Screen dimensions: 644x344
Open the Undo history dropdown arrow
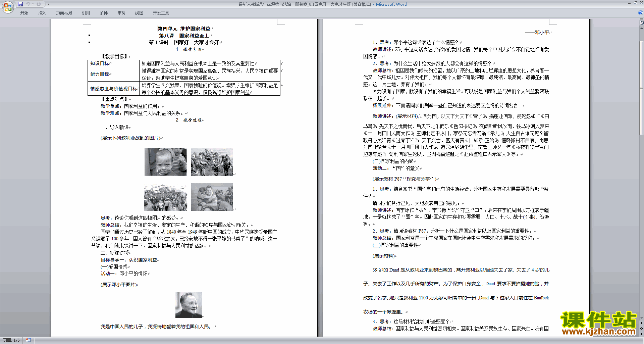pos(33,4)
